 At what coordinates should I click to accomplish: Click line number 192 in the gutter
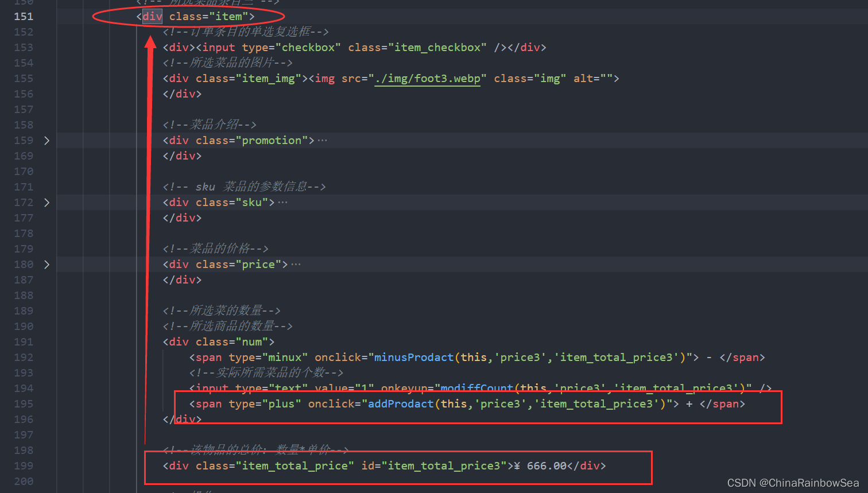tap(24, 358)
